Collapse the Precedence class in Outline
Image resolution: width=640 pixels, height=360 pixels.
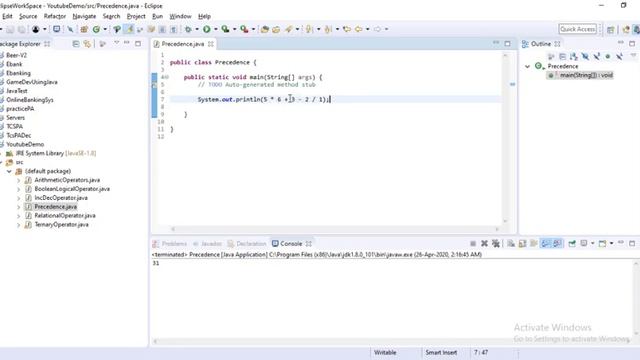(527, 66)
